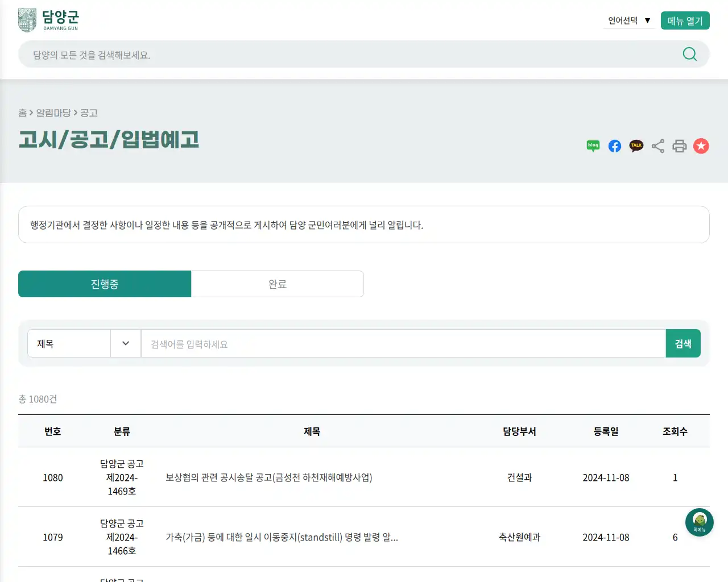Viewport: 728px width, 582px height.
Task: Click the 메뉴 열기 button
Action: [x=685, y=20]
